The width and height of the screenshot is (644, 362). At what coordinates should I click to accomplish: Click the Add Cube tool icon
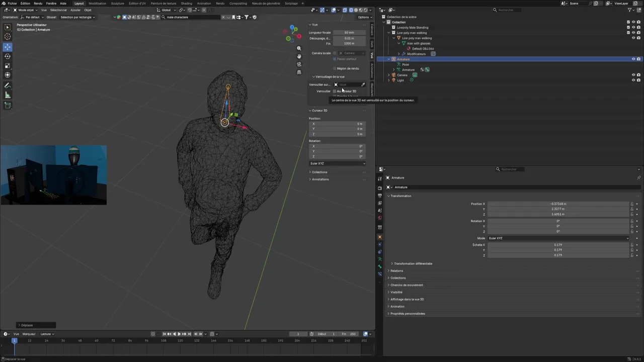tap(8, 106)
